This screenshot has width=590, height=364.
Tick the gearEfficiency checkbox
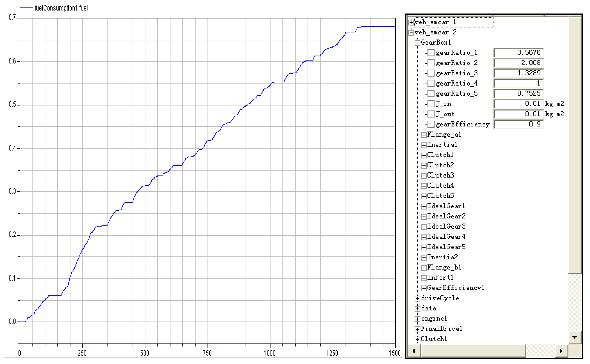click(x=431, y=124)
